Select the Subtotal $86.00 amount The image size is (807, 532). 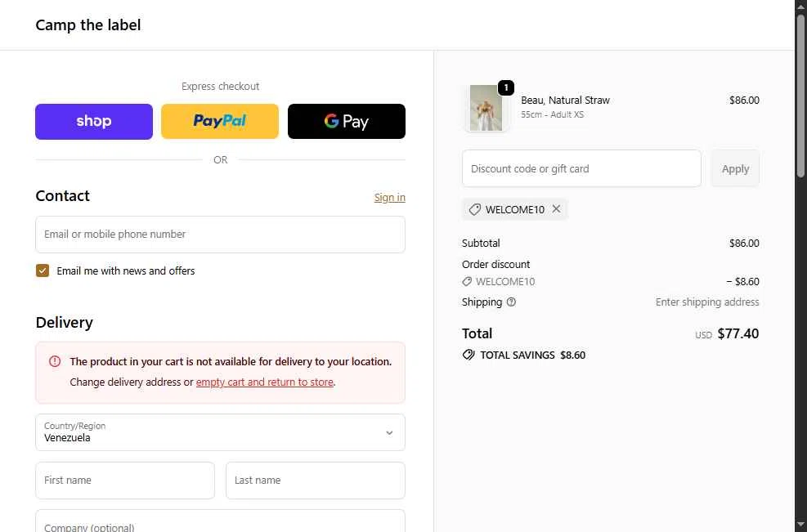click(x=744, y=244)
